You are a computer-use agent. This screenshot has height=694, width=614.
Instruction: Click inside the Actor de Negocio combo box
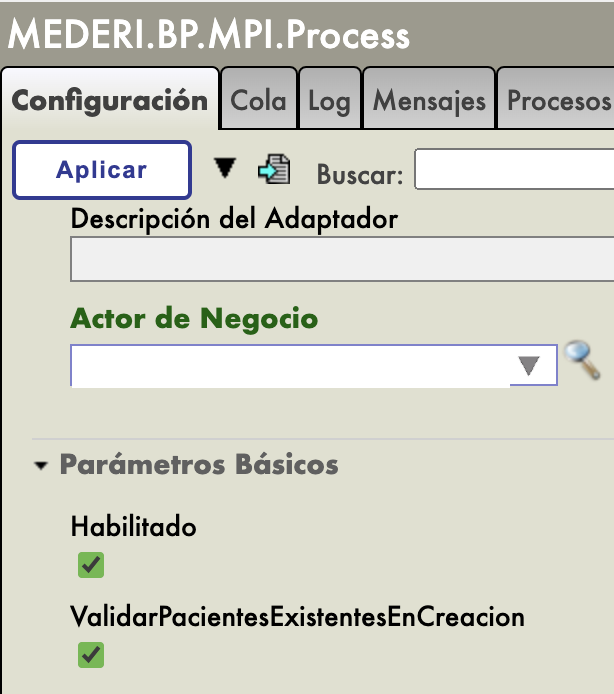289,367
